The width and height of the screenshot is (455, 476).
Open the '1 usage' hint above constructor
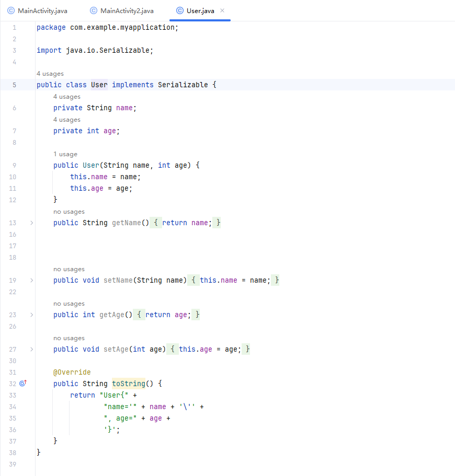[x=65, y=154]
